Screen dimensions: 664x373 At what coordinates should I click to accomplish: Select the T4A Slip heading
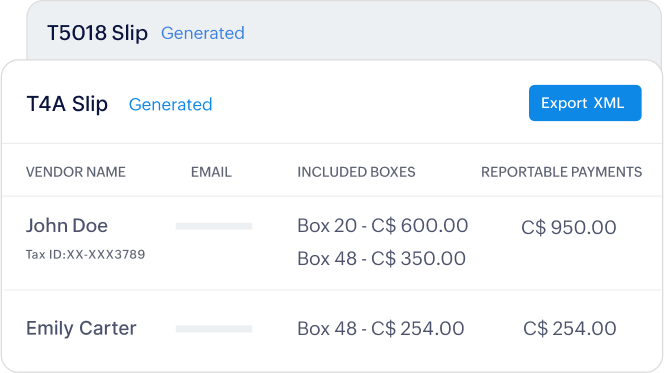[x=67, y=104]
